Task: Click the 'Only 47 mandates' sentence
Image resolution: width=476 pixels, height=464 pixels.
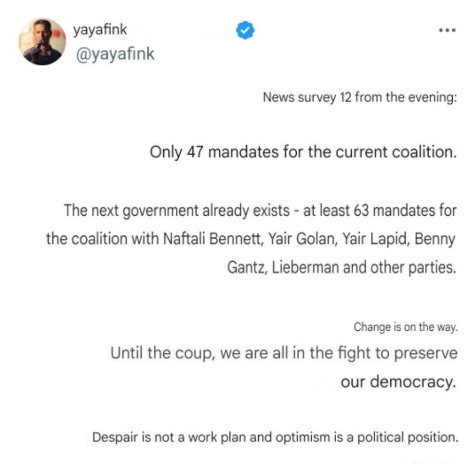Action: point(303,152)
